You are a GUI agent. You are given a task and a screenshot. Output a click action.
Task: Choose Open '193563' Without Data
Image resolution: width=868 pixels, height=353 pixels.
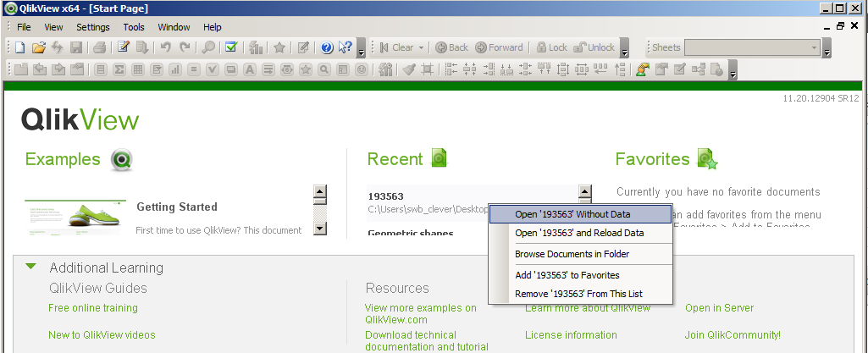[580, 214]
